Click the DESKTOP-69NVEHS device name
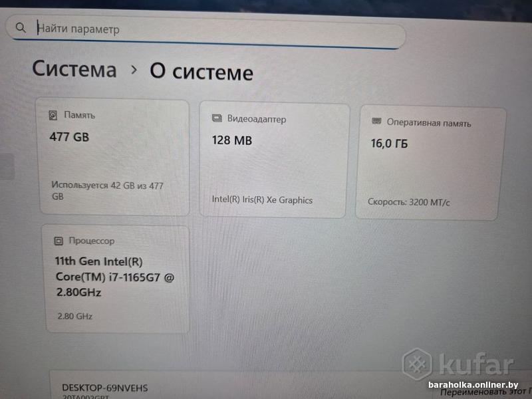This screenshot has height=399, width=532. (x=105, y=388)
